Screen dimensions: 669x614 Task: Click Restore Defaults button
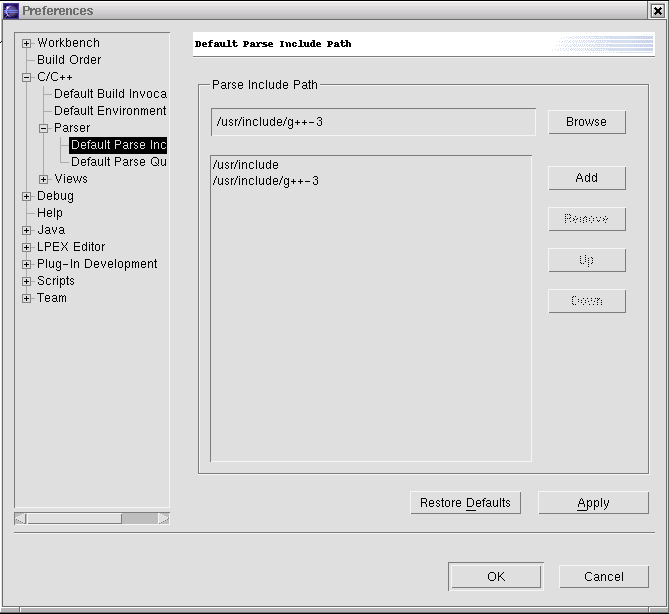click(465, 503)
